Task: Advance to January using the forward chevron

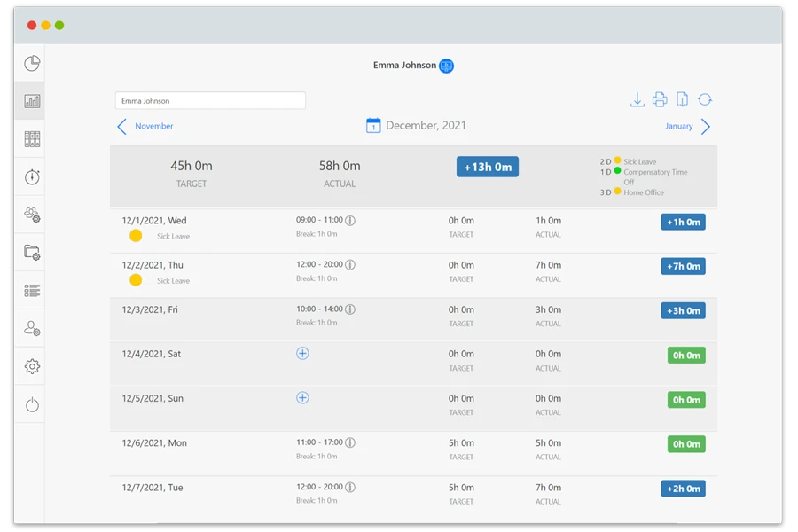Action: click(705, 126)
